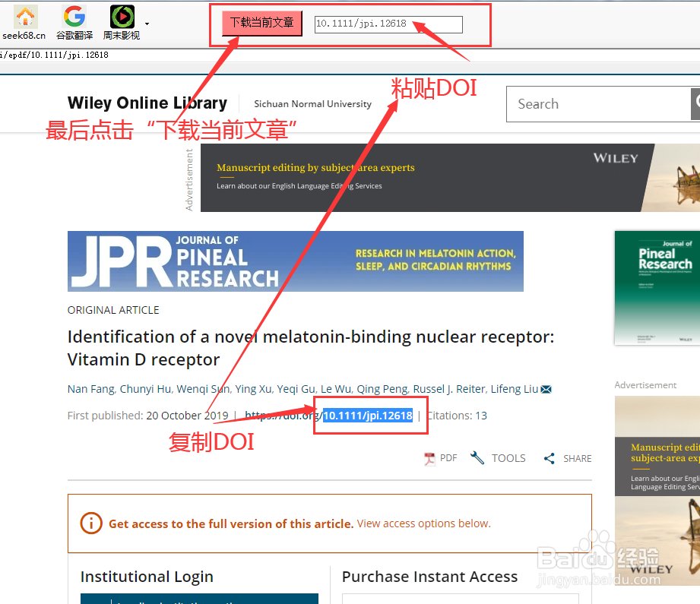
Task: Launch the 周末影视 bookmark icon
Action: [x=122, y=17]
